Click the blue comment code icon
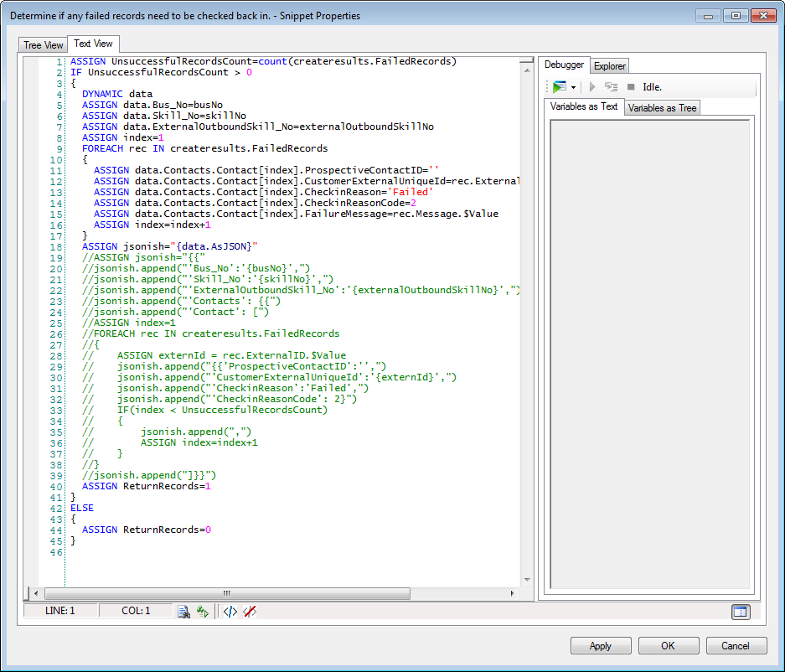This screenshot has height=672, width=785. pyautogui.click(x=230, y=612)
